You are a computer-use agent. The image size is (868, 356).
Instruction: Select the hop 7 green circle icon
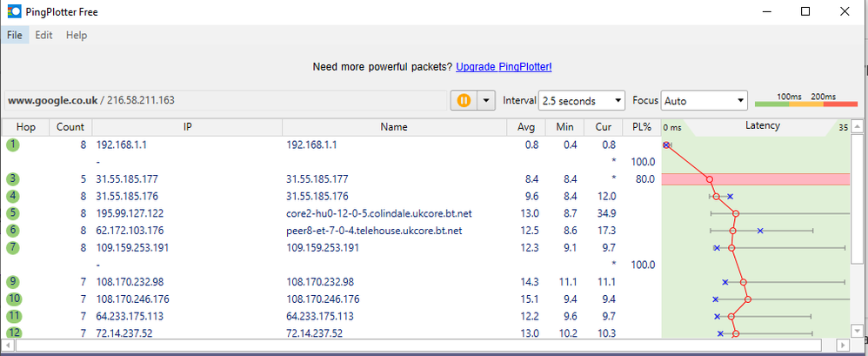[13, 248]
